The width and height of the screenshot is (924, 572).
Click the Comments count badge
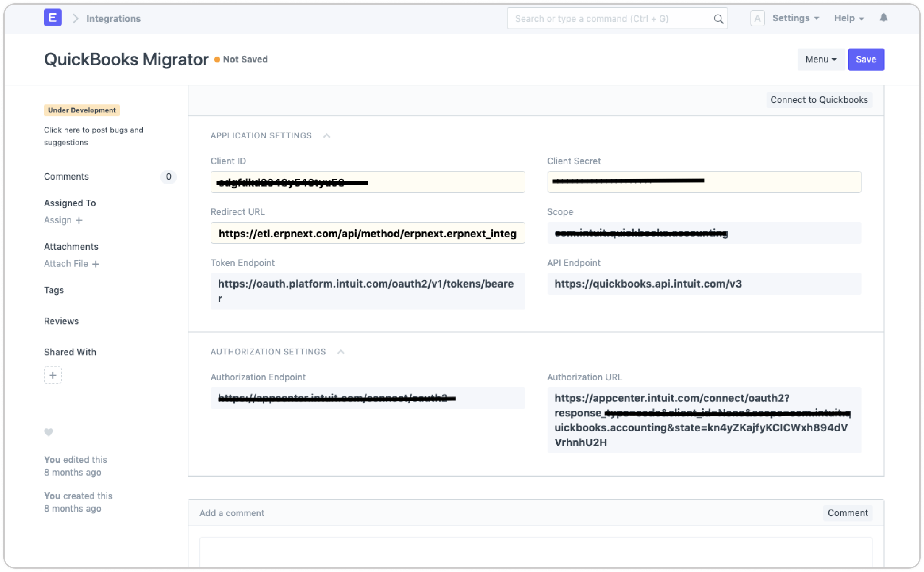(169, 177)
